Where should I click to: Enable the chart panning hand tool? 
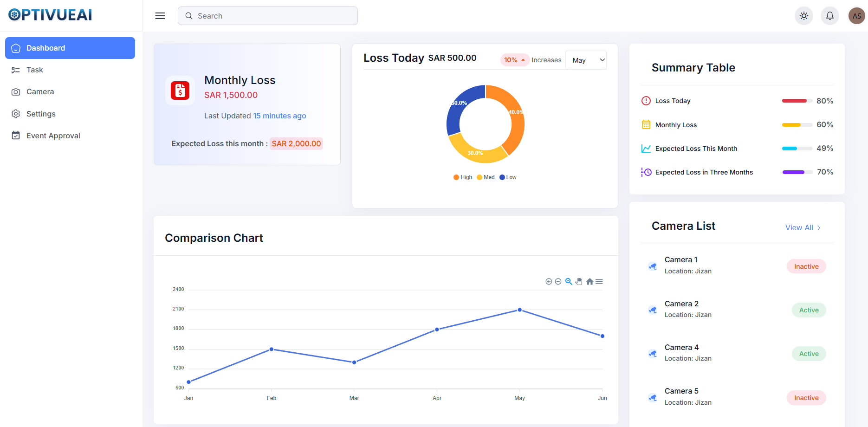tap(579, 282)
